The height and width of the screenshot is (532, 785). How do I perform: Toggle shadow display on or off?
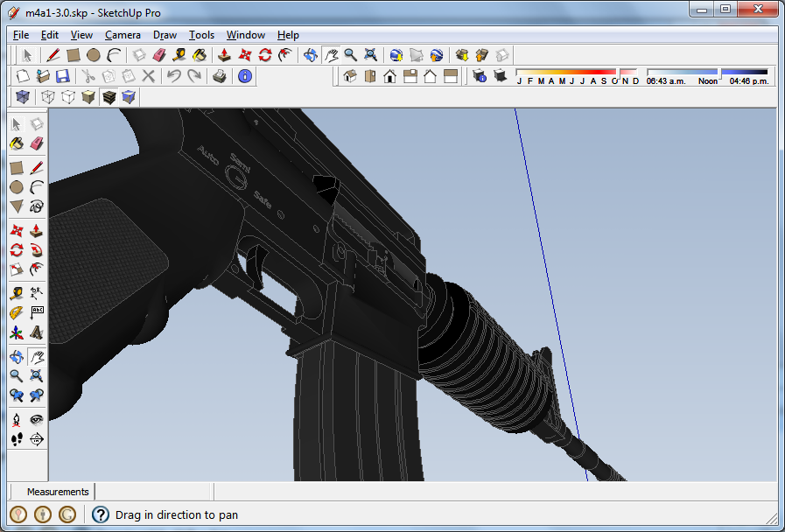pyautogui.click(x=500, y=76)
